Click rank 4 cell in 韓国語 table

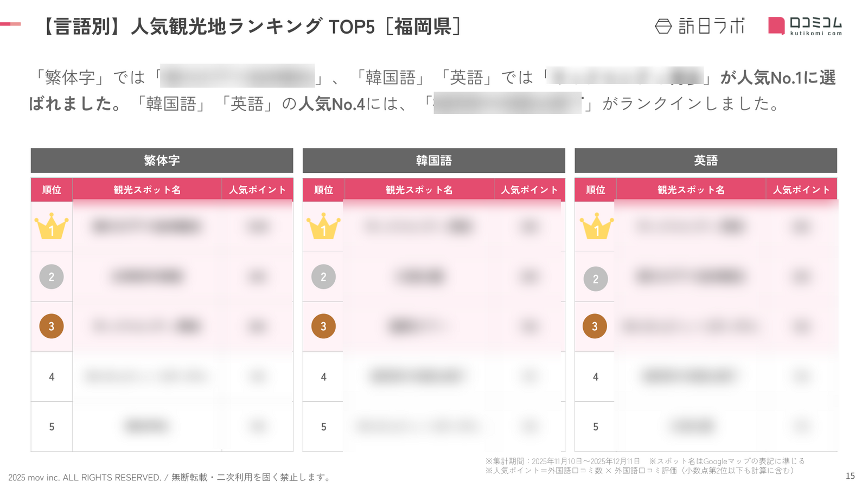[x=323, y=377]
